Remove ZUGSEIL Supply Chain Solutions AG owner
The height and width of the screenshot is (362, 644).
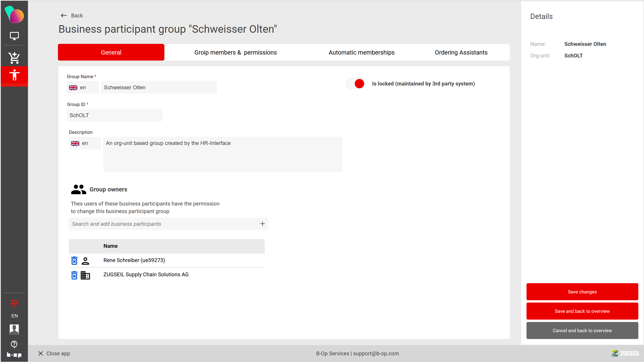pos(74,275)
